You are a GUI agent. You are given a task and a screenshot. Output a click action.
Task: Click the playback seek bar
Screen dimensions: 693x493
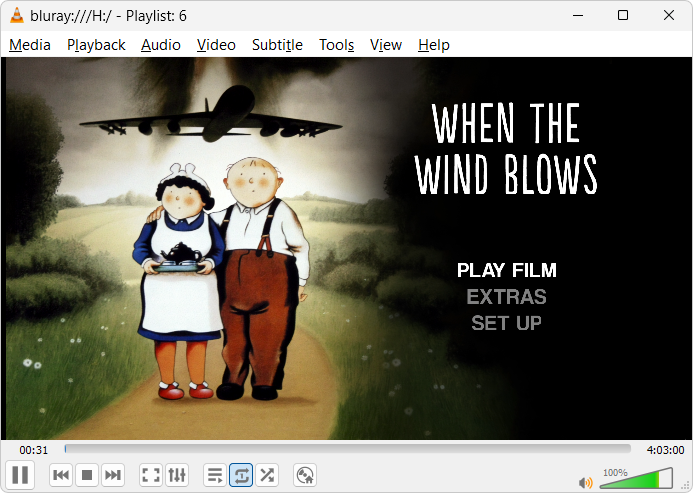[x=347, y=450]
